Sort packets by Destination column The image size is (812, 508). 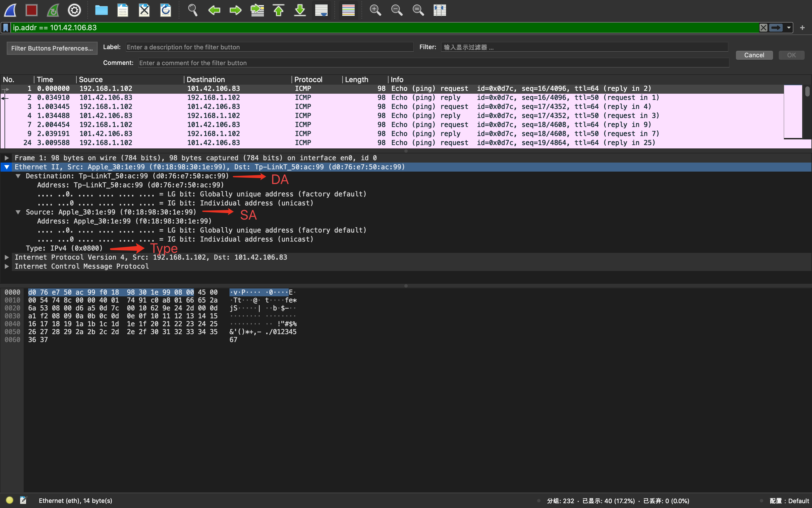(238, 80)
